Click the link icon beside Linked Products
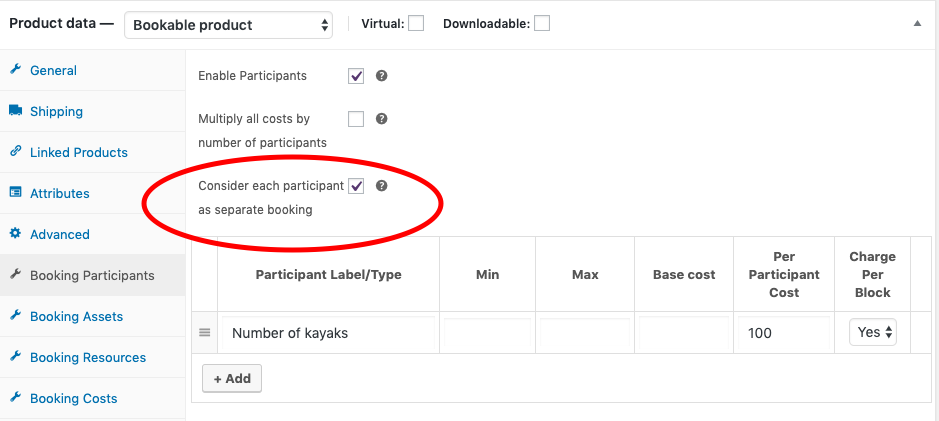Image resolution: width=939 pixels, height=421 pixels. tap(15, 152)
